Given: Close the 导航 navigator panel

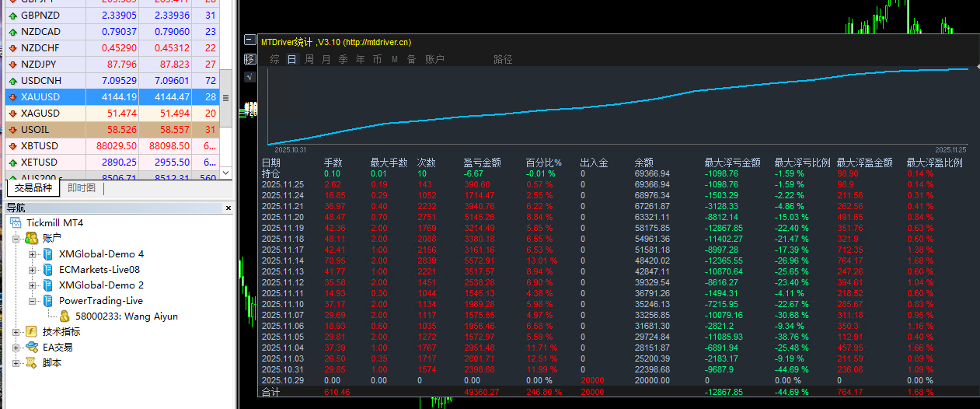Looking at the screenshot, I should [x=228, y=208].
